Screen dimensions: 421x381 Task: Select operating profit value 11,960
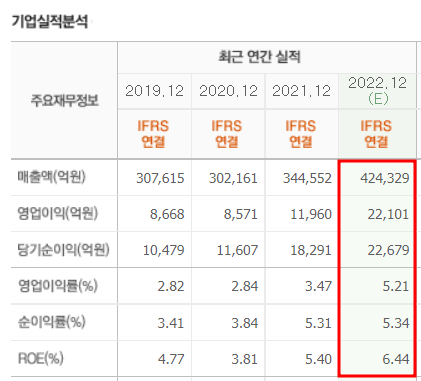tap(311, 214)
